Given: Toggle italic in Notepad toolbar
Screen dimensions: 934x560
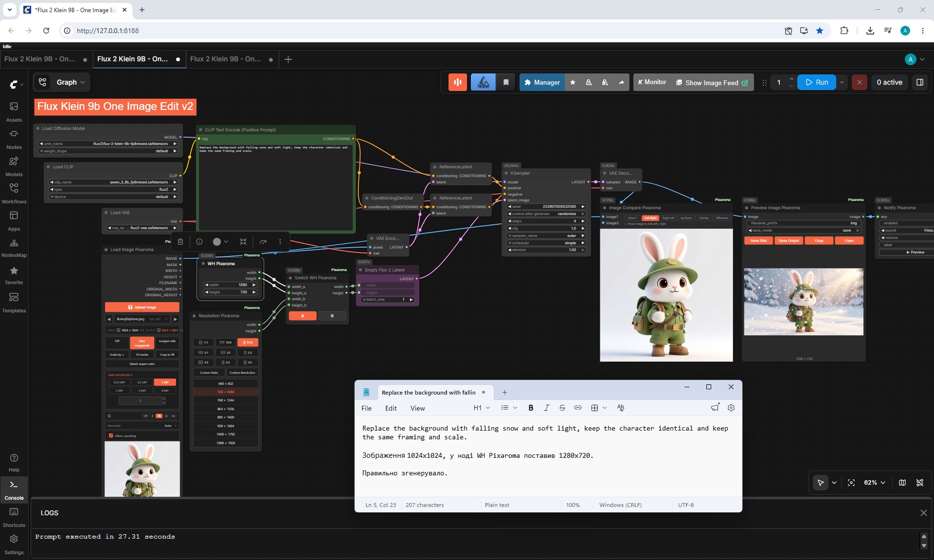Looking at the screenshot, I should pos(546,408).
